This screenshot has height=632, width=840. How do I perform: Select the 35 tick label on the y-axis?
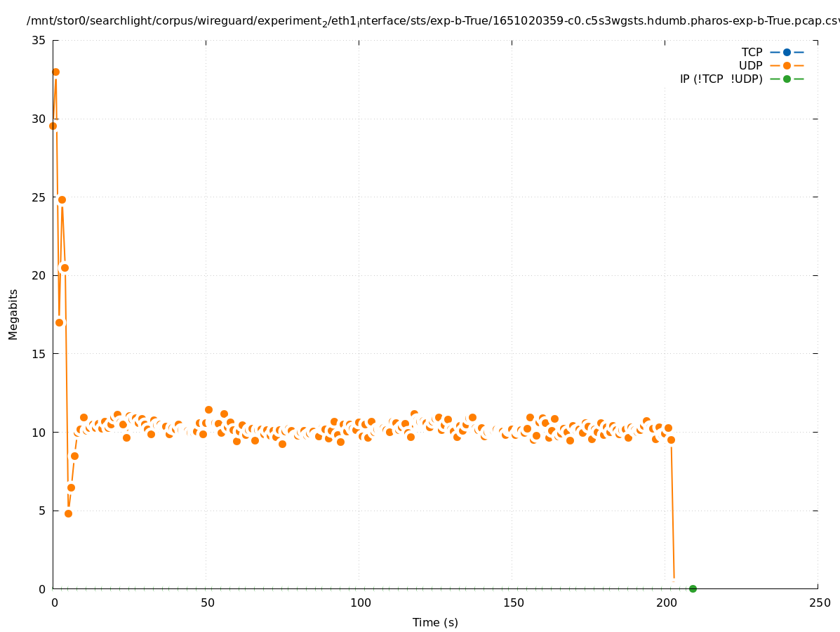tap(39, 41)
